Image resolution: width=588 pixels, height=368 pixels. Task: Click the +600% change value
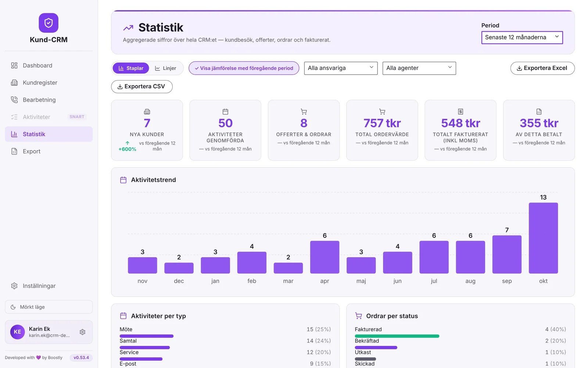click(x=127, y=149)
